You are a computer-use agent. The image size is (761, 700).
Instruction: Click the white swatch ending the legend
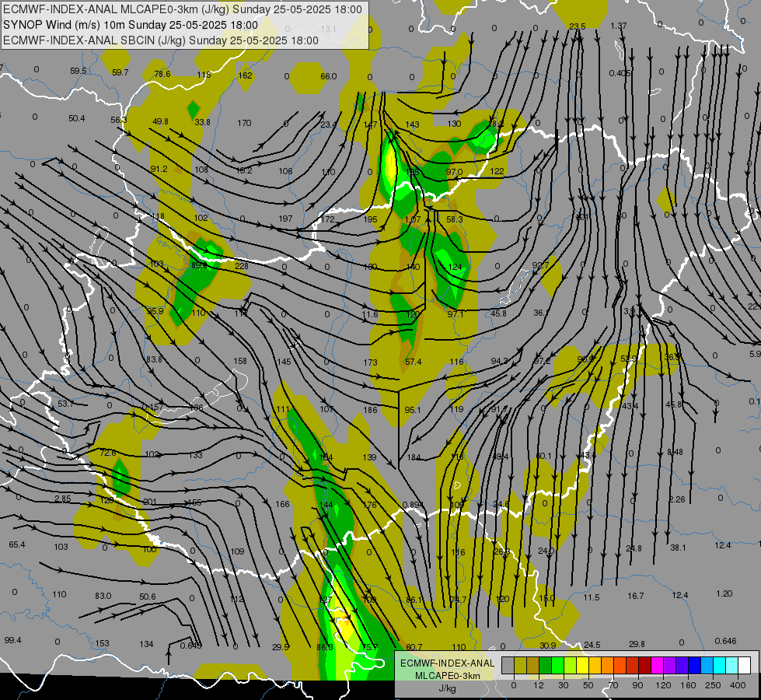744,665
